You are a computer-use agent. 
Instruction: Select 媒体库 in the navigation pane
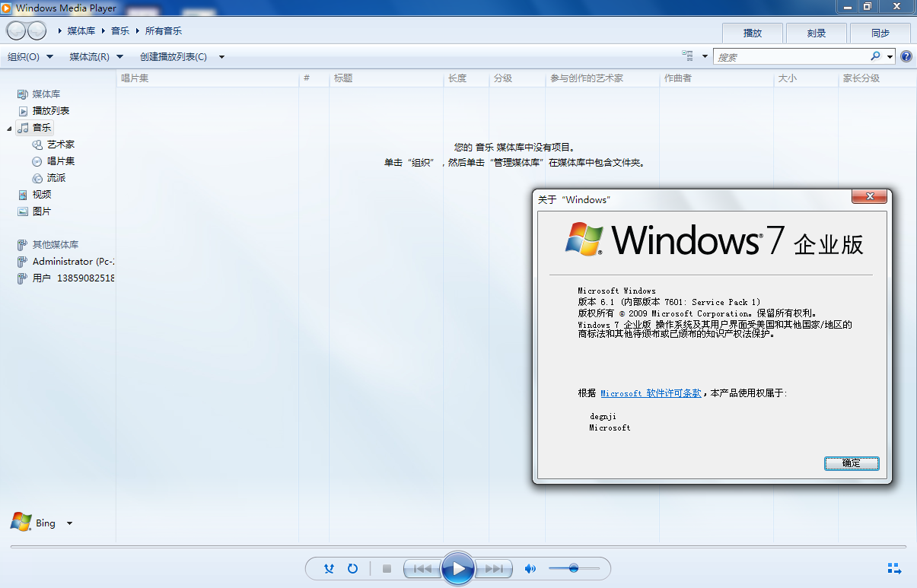click(x=46, y=94)
